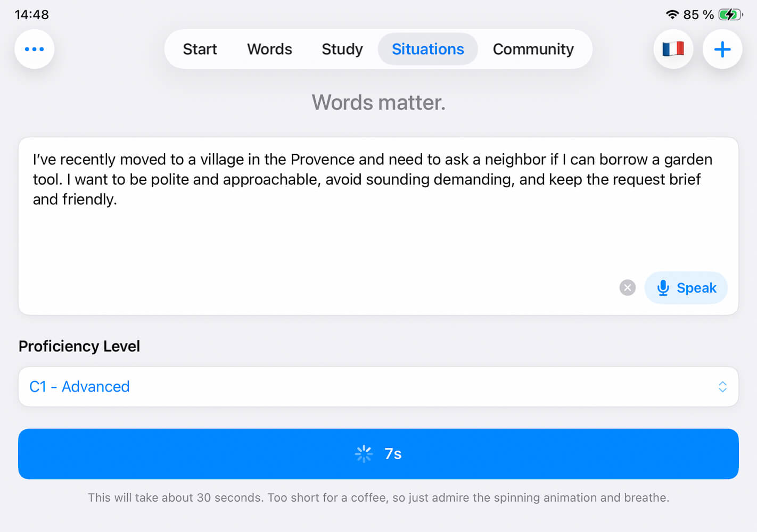757x532 pixels.
Task: Go to the Study tab
Action: click(342, 49)
